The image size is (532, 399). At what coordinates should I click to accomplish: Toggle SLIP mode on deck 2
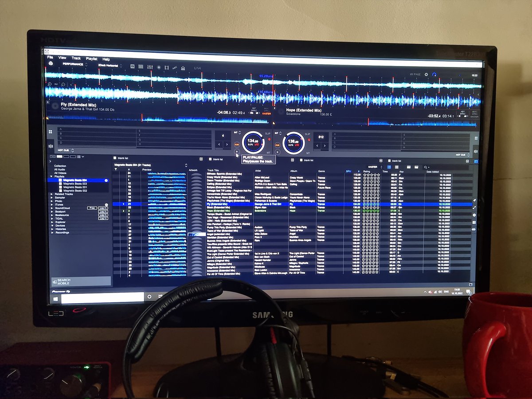[307, 133]
